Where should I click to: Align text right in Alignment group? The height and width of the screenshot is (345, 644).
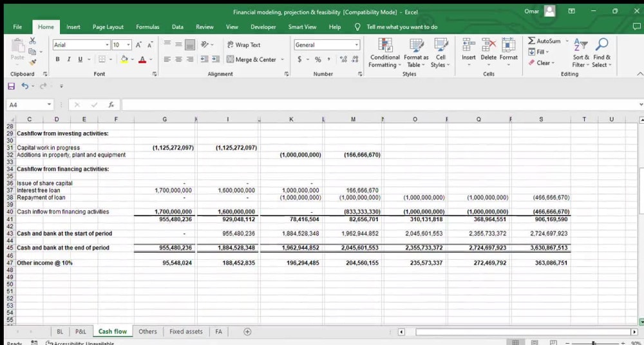[x=190, y=59]
